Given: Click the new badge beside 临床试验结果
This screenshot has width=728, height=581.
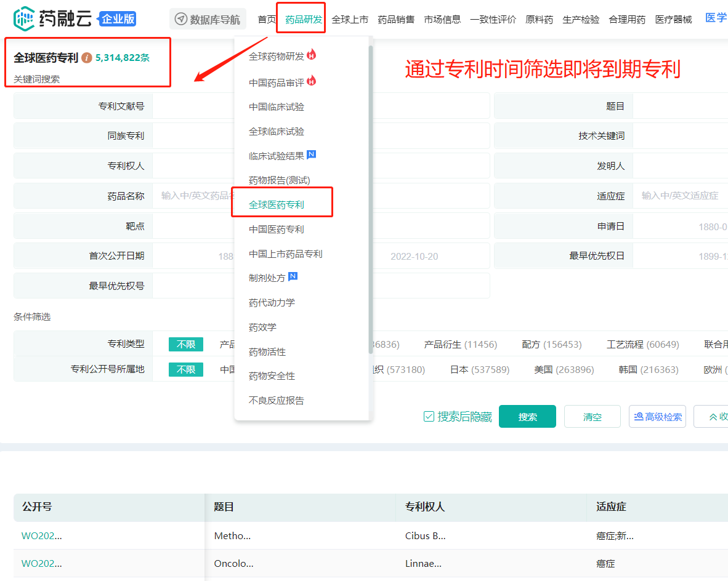Looking at the screenshot, I should (311, 155).
